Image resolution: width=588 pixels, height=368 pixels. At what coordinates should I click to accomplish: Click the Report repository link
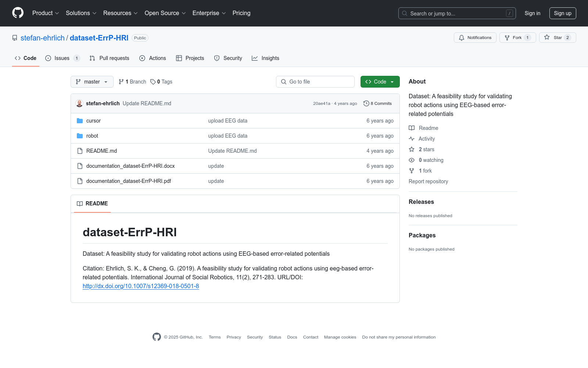pos(428,181)
